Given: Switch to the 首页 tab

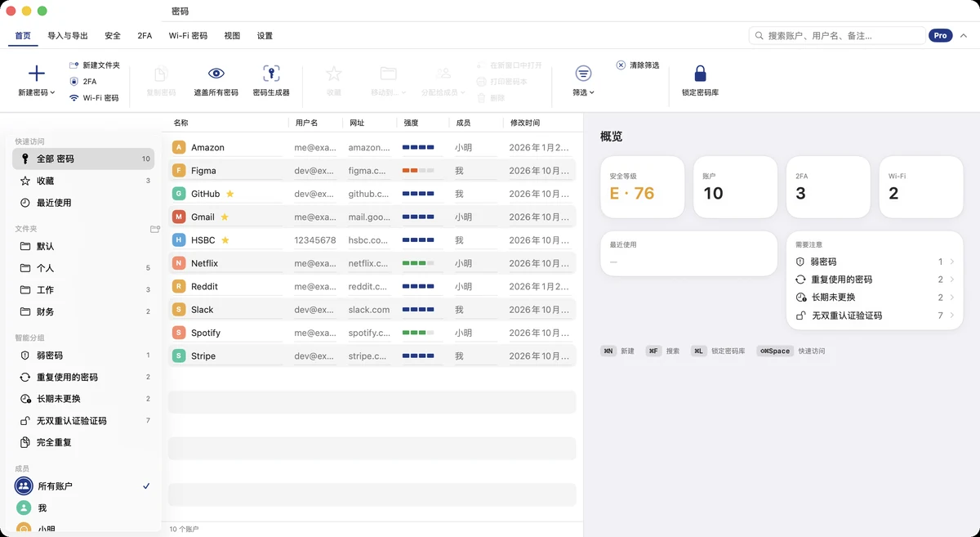Looking at the screenshot, I should click(x=23, y=36).
